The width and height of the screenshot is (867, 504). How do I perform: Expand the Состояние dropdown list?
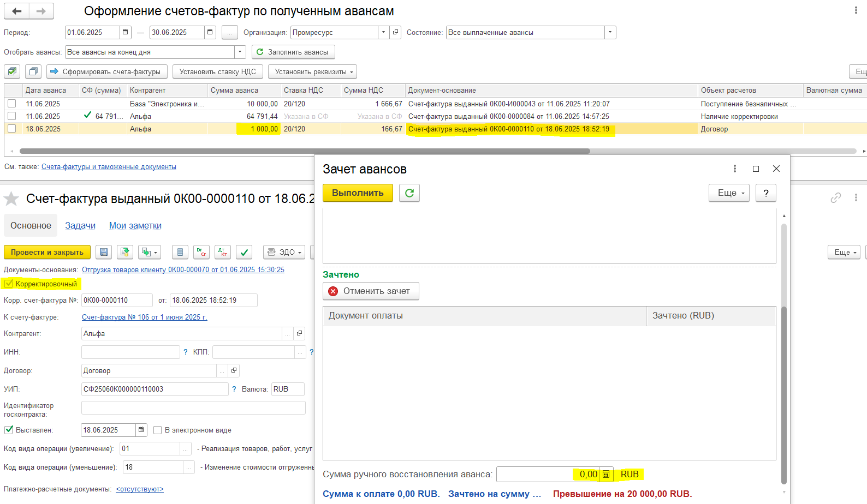coord(610,32)
